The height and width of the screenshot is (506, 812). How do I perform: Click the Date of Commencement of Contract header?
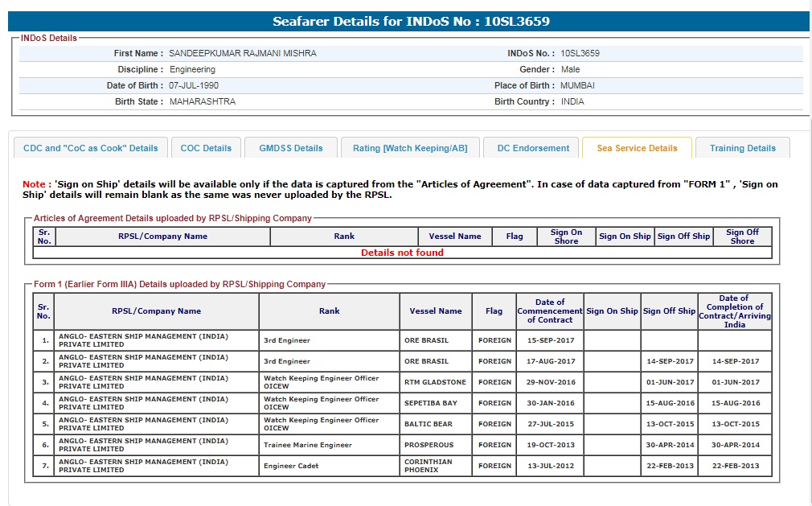(x=550, y=311)
